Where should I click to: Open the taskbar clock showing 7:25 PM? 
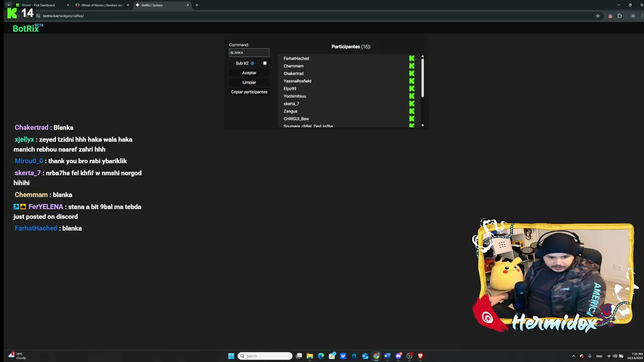634,356
